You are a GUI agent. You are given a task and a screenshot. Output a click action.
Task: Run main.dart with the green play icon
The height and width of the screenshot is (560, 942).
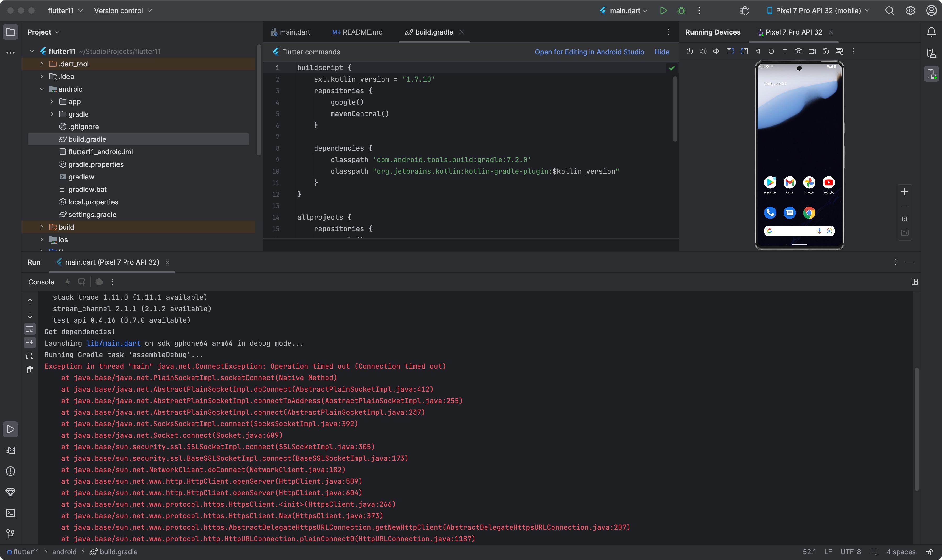[663, 10]
